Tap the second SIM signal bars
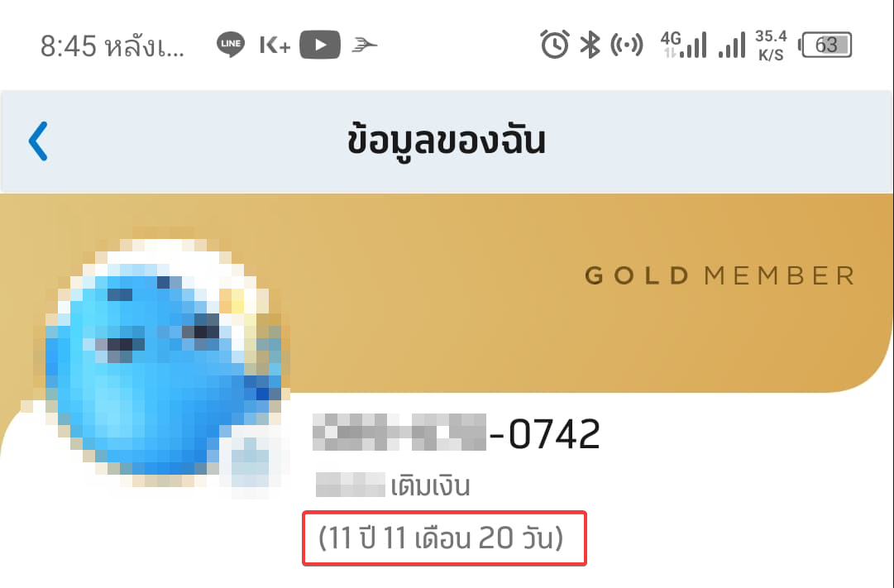 pyautogui.click(x=732, y=45)
